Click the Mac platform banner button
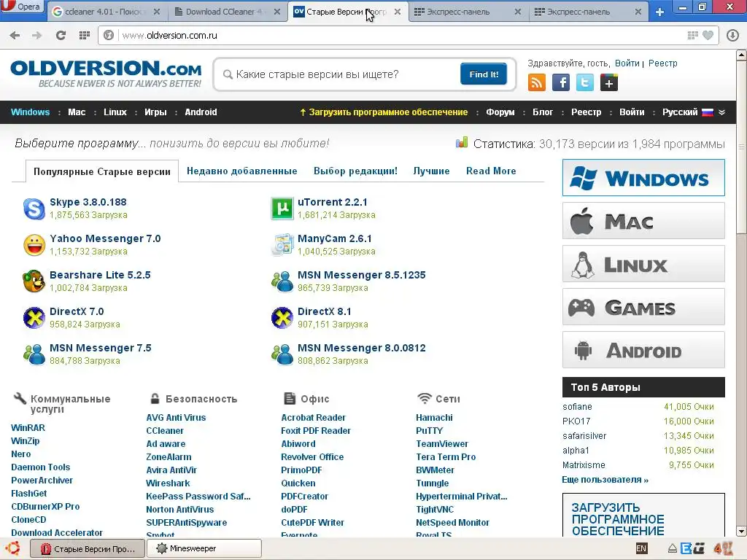 (x=643, y=221)
